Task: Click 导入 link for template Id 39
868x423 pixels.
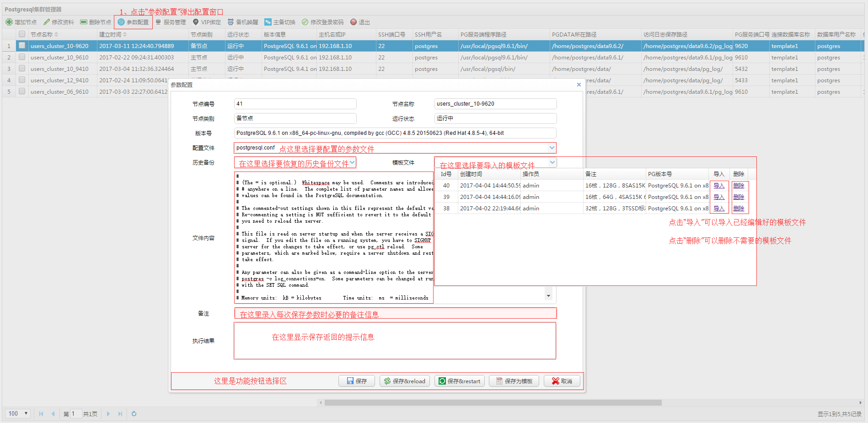Action: point(719,197)
